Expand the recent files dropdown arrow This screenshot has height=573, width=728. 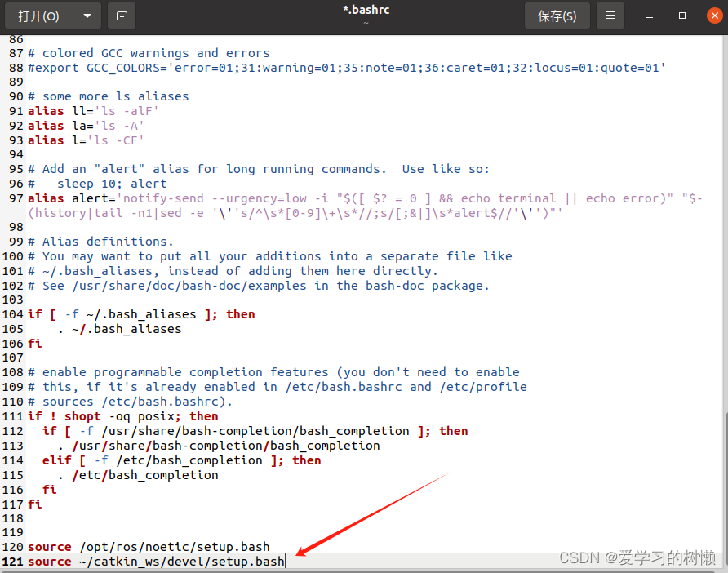coord(87,16)
